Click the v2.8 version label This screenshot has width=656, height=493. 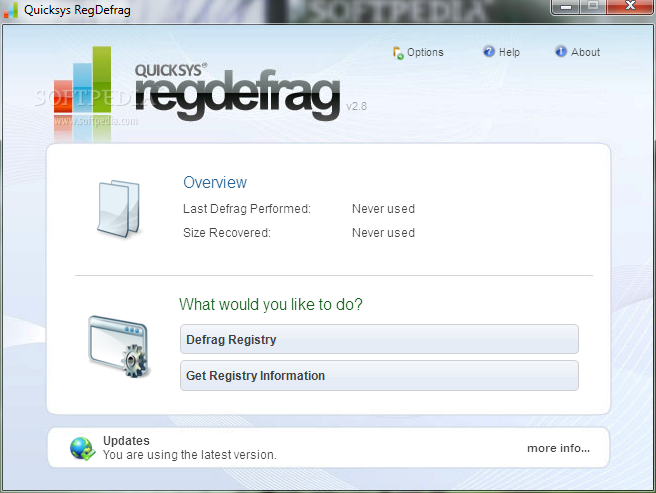click(x=356, y=106)
